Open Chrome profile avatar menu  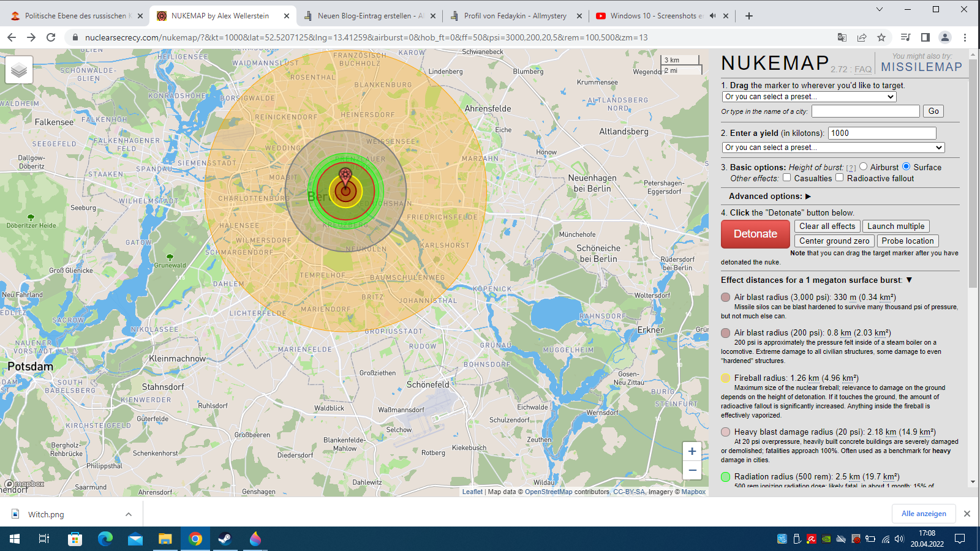coord(945,37)
